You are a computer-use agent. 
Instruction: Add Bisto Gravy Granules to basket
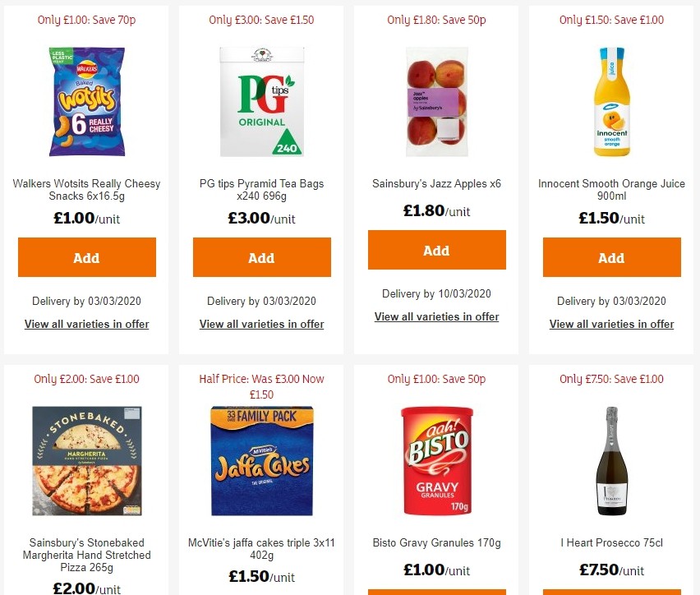[x=436, y=593]
